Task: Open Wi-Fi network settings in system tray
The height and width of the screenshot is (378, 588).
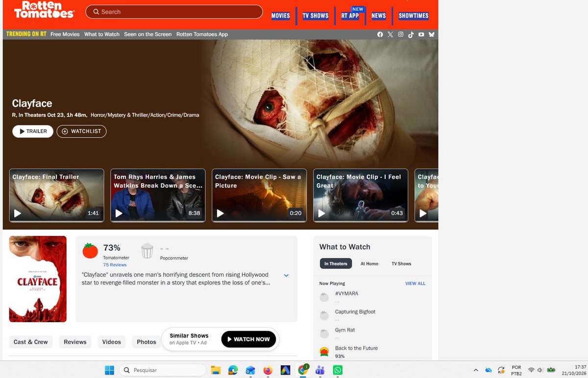Action: pos(531,370)
